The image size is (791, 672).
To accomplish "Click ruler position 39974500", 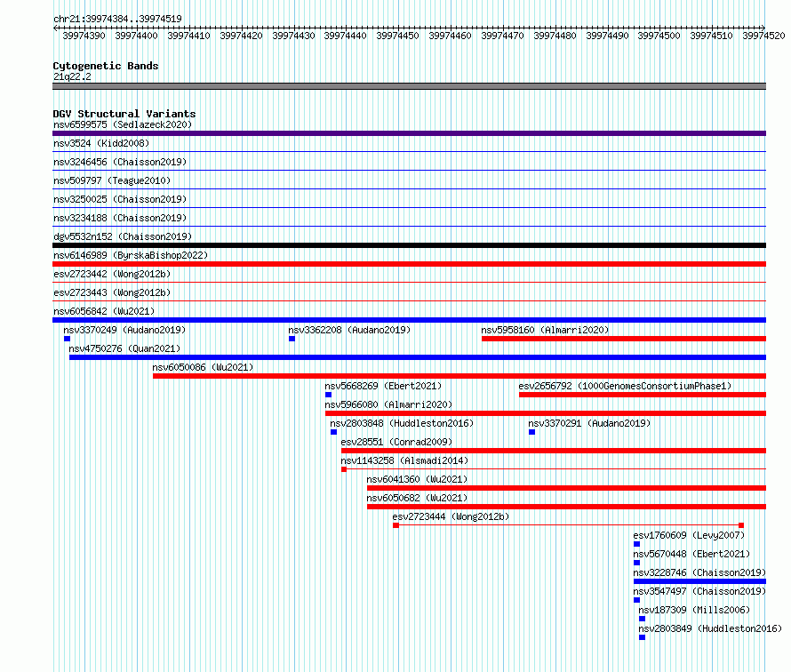I will coord(659,36).
